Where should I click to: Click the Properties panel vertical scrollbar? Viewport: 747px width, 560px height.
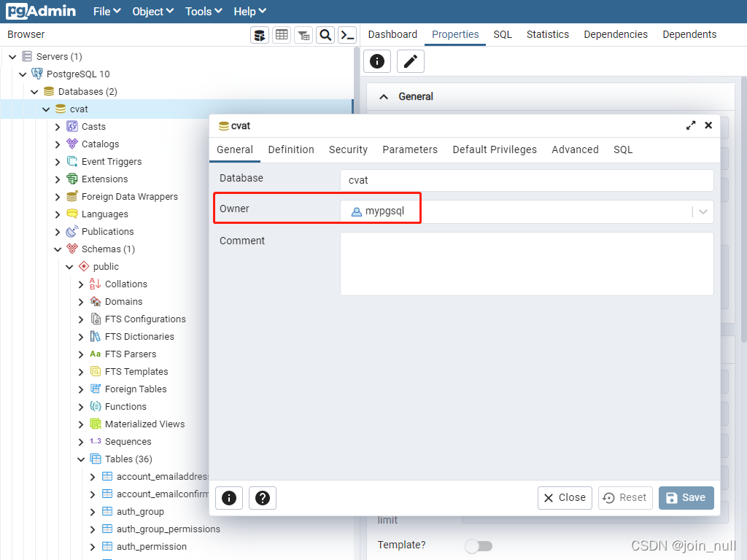[743, 209]
